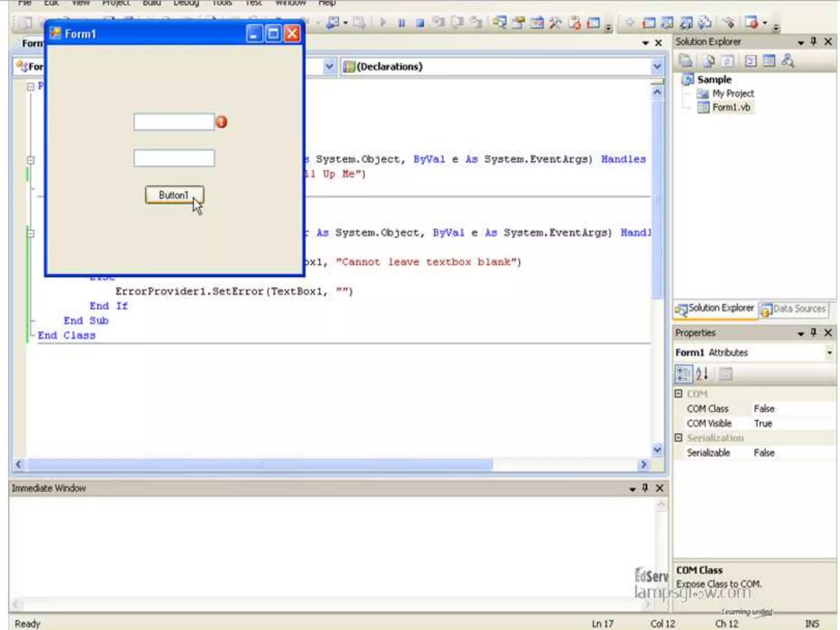Click the Break All pause icon
This screenshot has height=630, width=840.
click(x=402, y=23)
